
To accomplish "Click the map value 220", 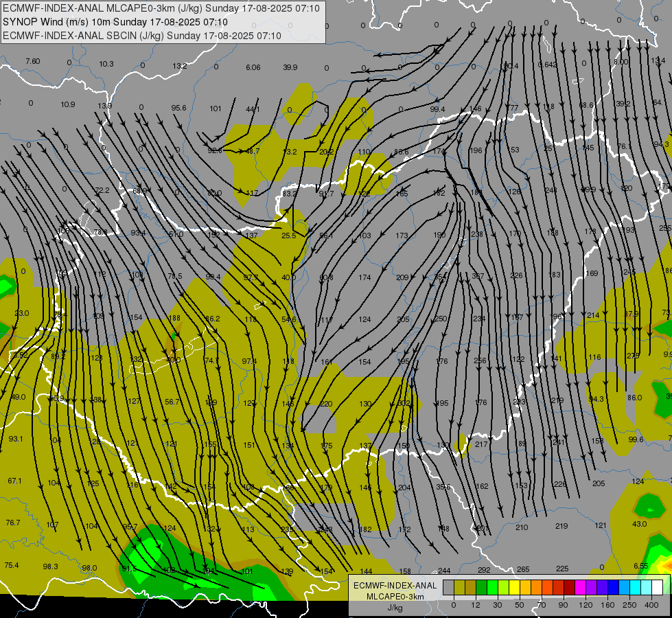I will tap(326, 404).
